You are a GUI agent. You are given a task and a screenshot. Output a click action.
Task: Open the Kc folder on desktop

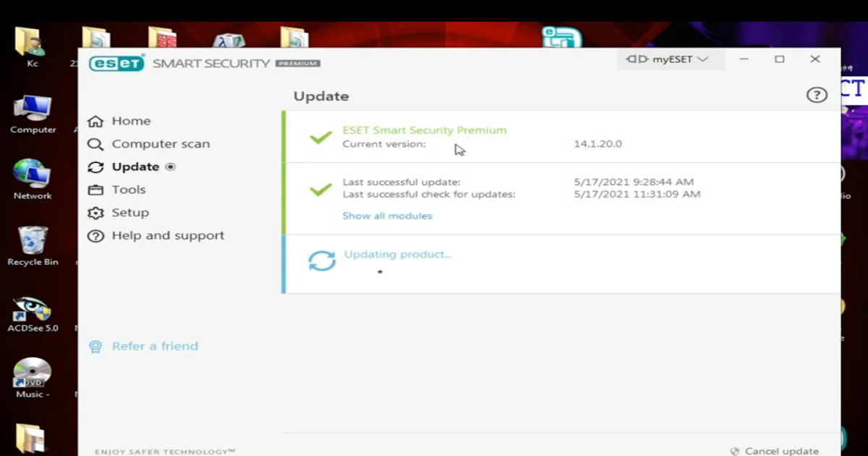[x=32, y=48]
